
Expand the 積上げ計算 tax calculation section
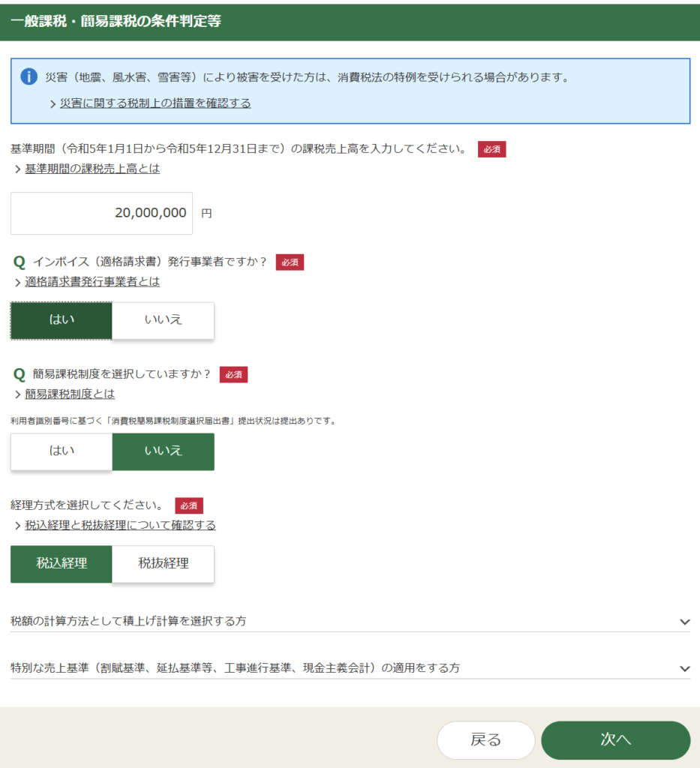pyautogui.click(x=128, y=621)
